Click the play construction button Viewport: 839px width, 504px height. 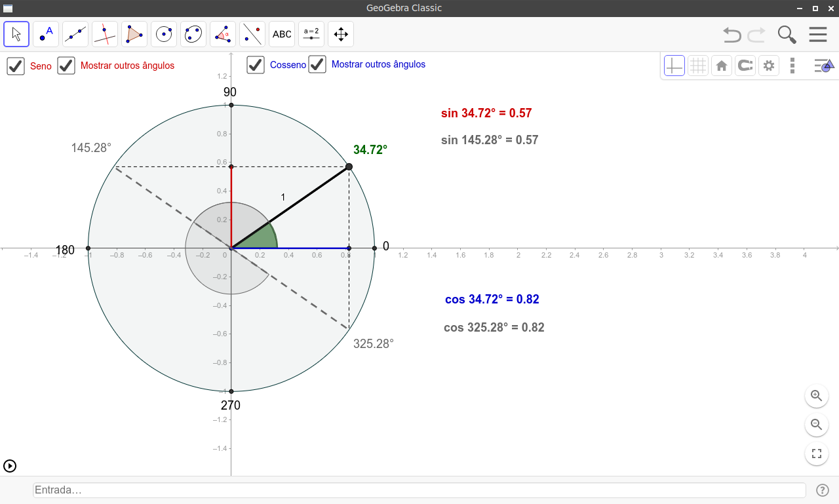(10, 466)
